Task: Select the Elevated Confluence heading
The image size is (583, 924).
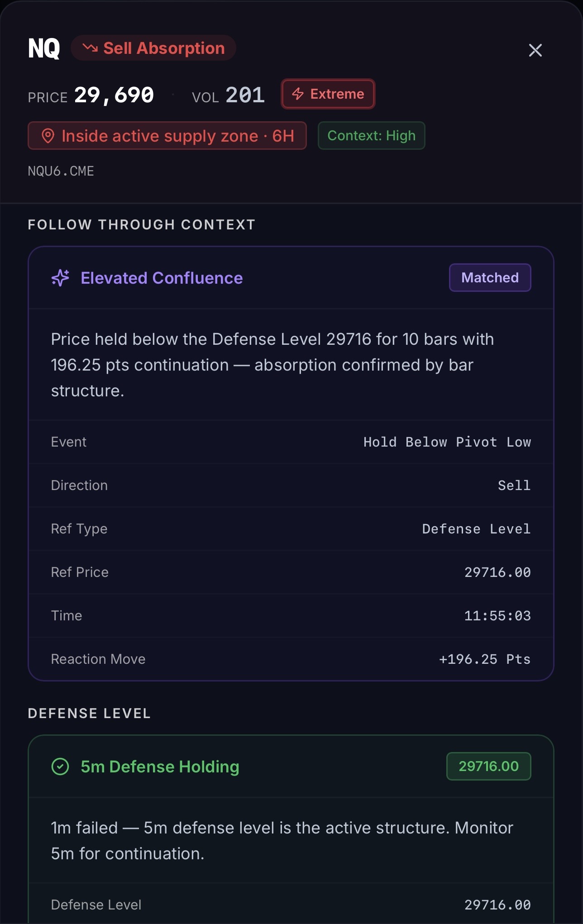Action: (162, 278)
